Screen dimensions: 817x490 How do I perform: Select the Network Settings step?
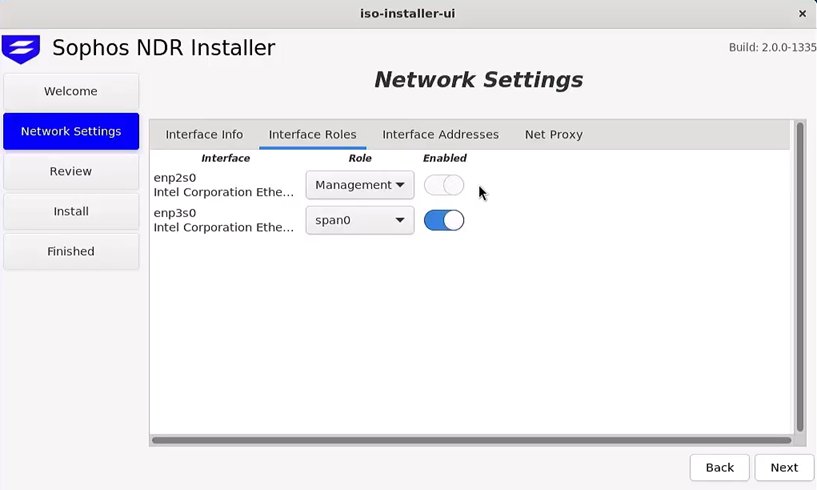pos(71,131)
